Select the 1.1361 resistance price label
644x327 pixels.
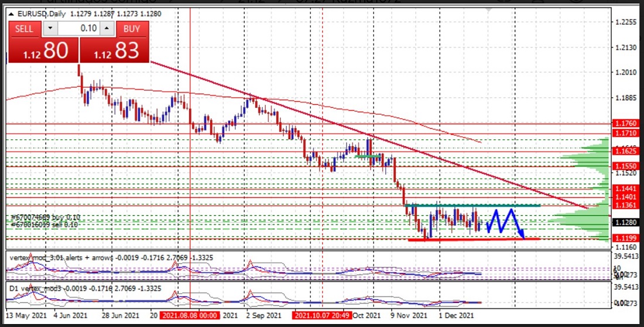[625, 205]
